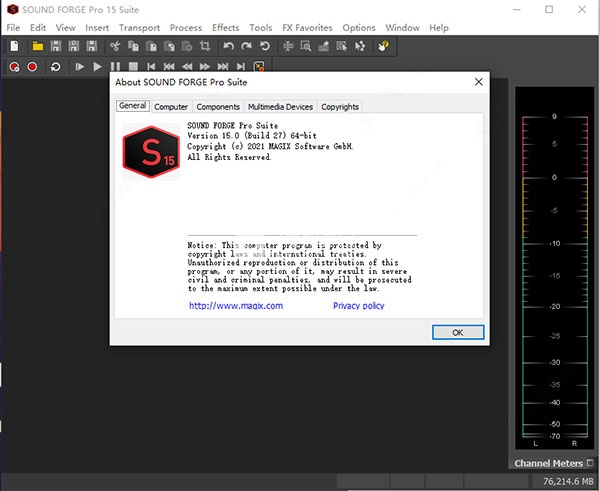This screenshot has width=600, height=491.
Task: Click the Redo arrow icon
Action: tap(246, 46)
